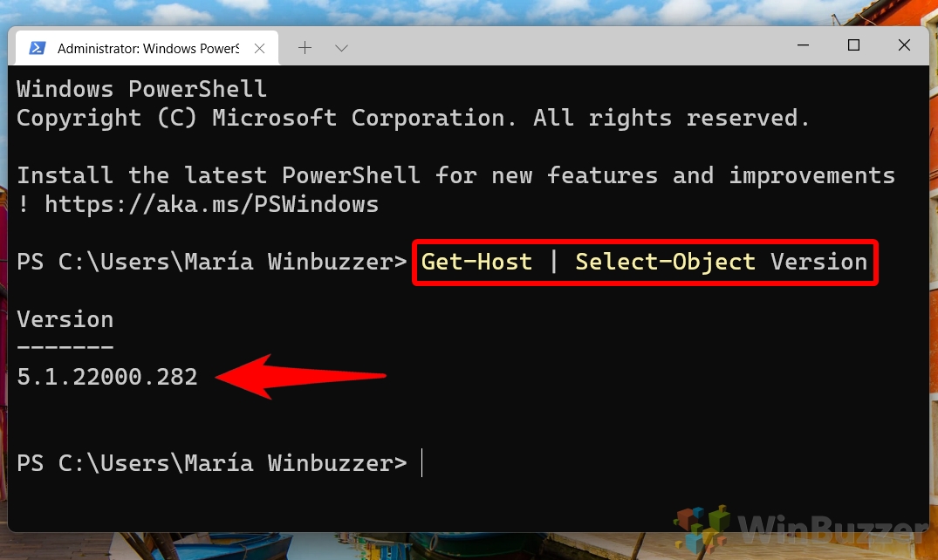Toggle the window to restored size via maximize control
Screen dimensions: 938x560
click(x=852, y=44)
